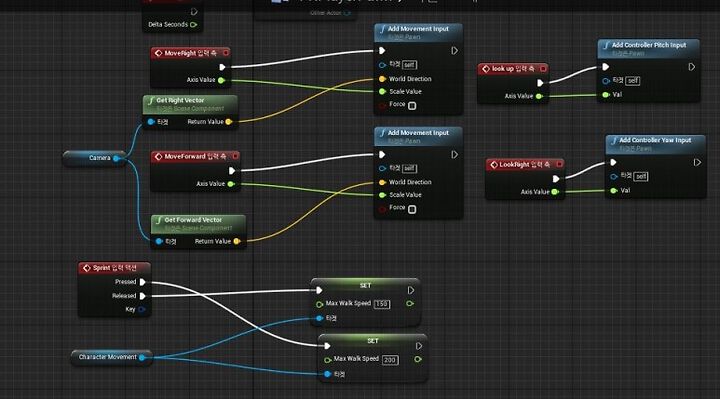Click Add Controller Yaw Input exec output pin
The height and width of the screenshot is (399, 720).
click(697, 163)
